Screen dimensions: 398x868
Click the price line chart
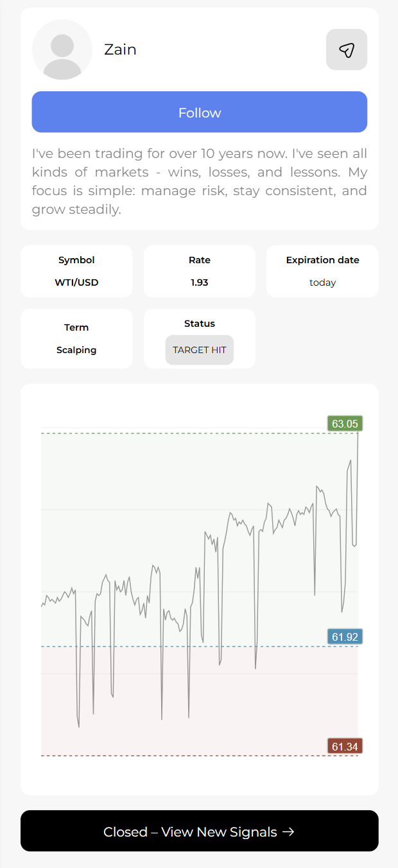pyautogui.click(x=200, y=589)
